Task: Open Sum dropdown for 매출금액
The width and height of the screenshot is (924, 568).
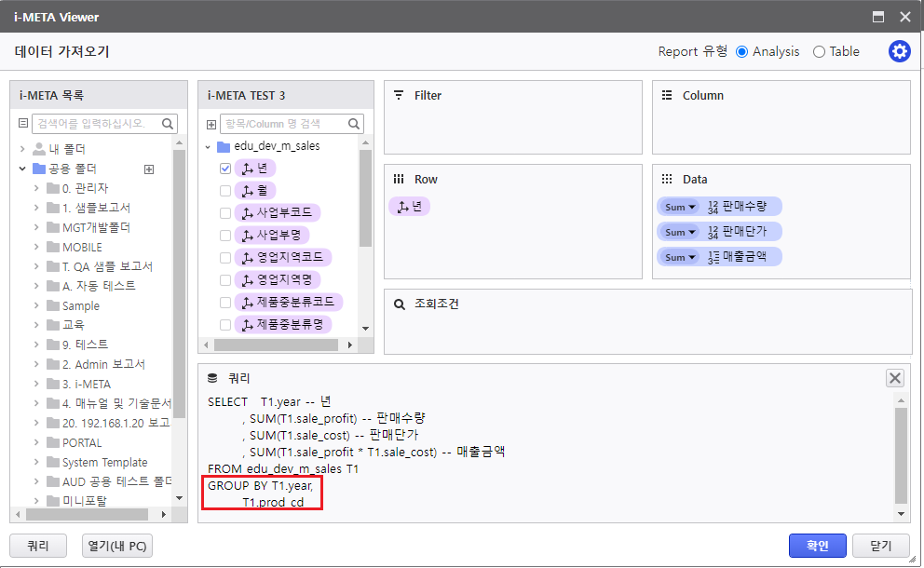Action: (x=681, y=257)
